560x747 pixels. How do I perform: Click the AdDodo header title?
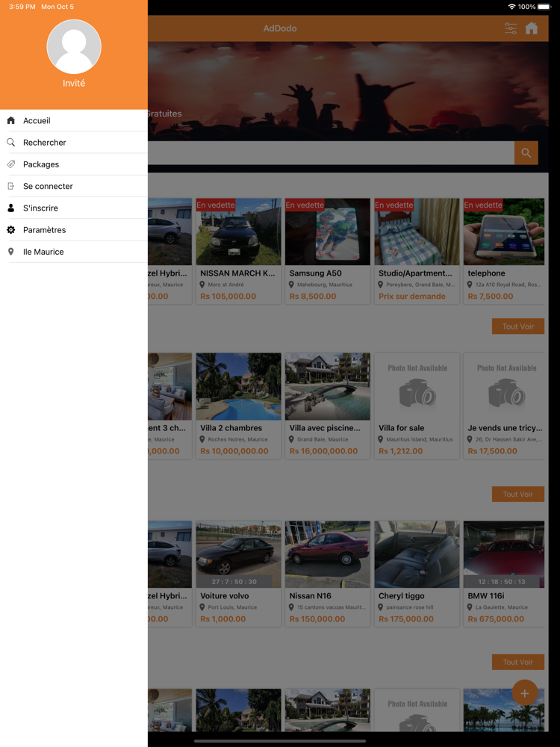coord(280,28)
